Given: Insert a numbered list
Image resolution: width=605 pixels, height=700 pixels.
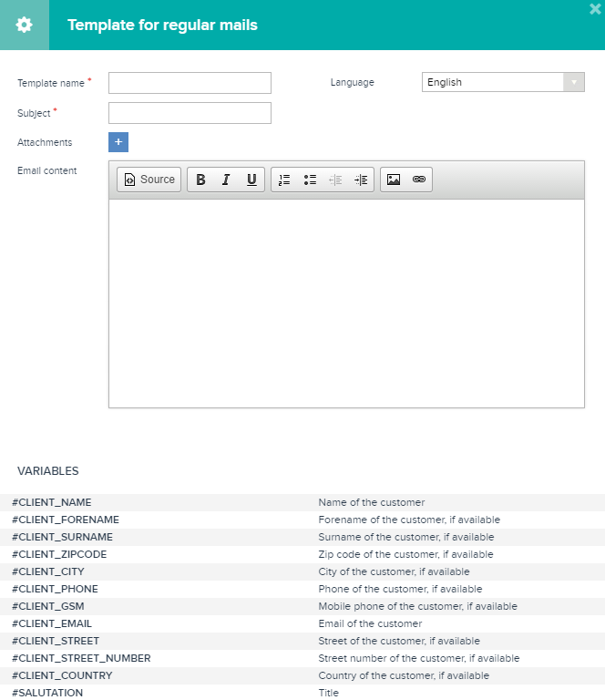Looking at the screenshot, I should pos(284,180).
